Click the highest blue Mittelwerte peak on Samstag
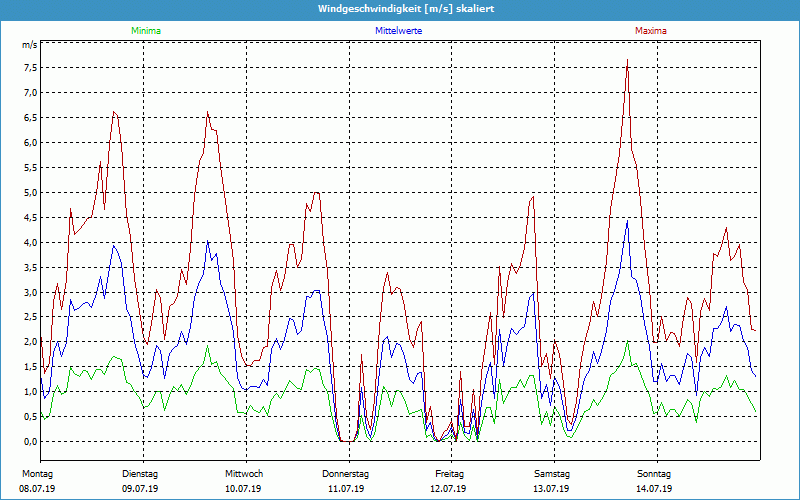The height and width of the screenshot is (500, 800). pos(627,221)
